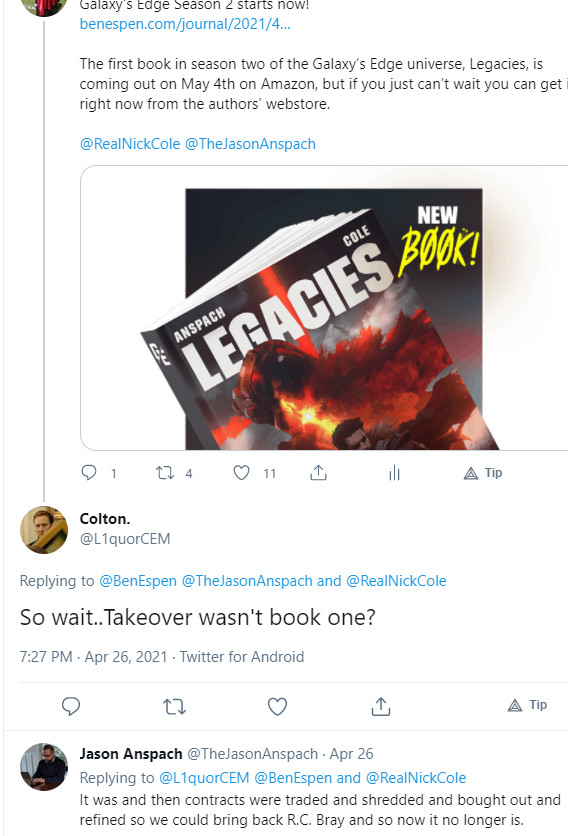Open Jason Anspach's profile picture
The width and height of the screenshot is (568, 836).
point(44,767)
